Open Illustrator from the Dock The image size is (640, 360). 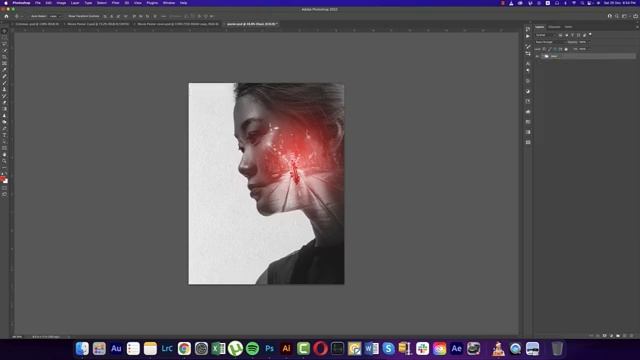(286, 349)
